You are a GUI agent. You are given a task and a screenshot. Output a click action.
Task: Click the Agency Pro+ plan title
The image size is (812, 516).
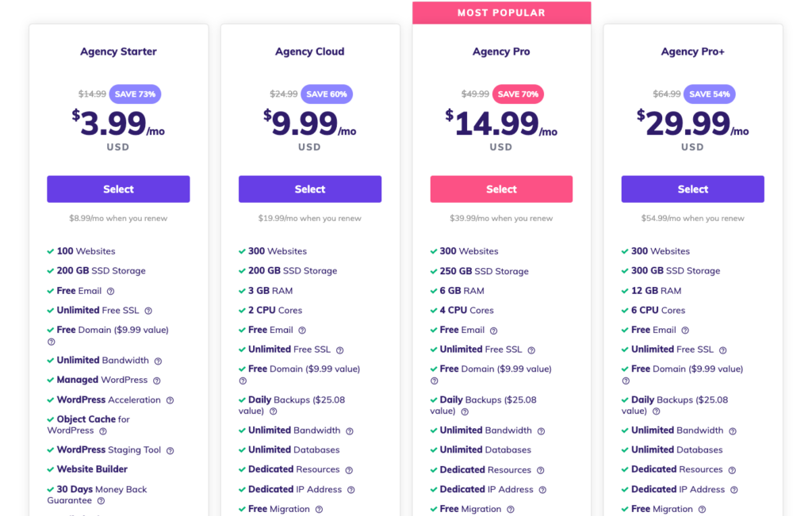pyautogui.click(x=692, y=52)
